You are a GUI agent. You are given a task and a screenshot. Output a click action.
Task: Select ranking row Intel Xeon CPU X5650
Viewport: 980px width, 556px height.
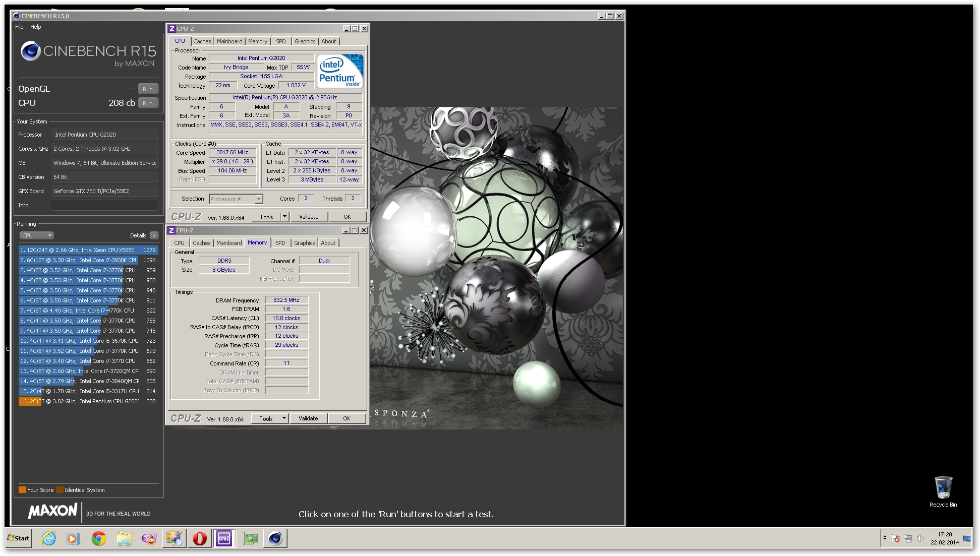[88, 250]
